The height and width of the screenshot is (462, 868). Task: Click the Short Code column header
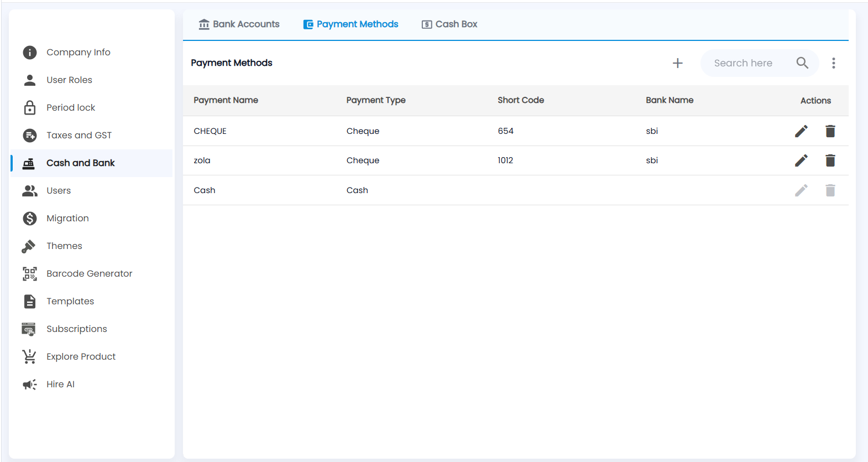pyautogui.click(x=521, y=100)
